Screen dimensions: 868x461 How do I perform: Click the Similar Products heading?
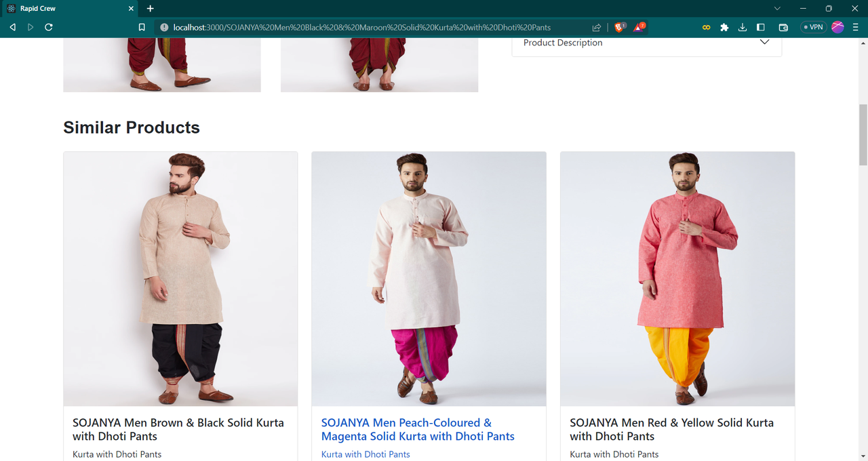[132, 127]
